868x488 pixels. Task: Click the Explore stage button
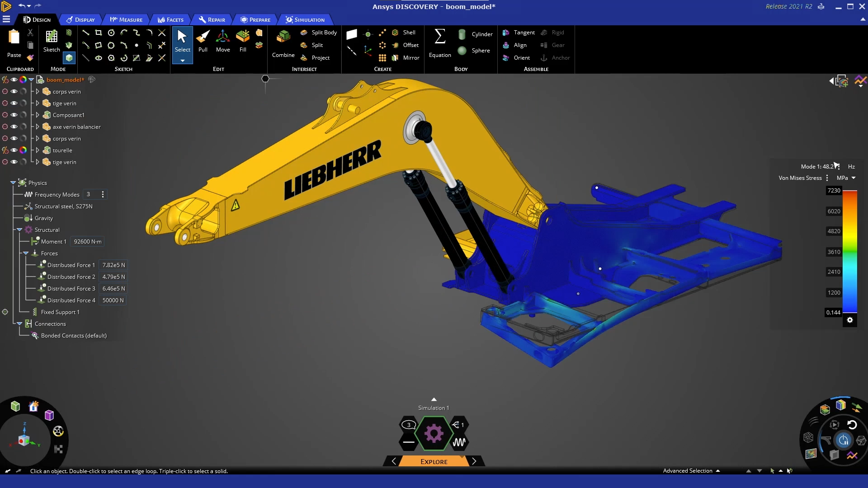coord(434,461)
